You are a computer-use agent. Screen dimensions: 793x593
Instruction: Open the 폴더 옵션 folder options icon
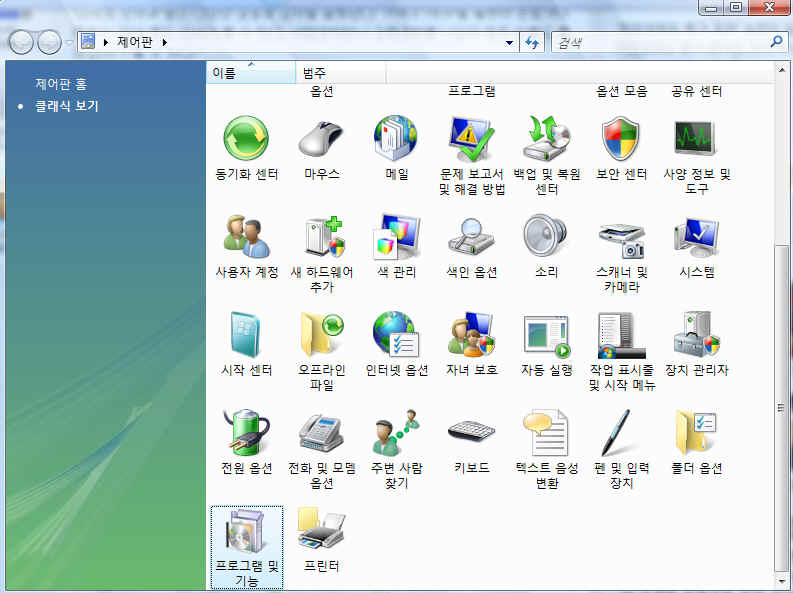coord(696,433)
